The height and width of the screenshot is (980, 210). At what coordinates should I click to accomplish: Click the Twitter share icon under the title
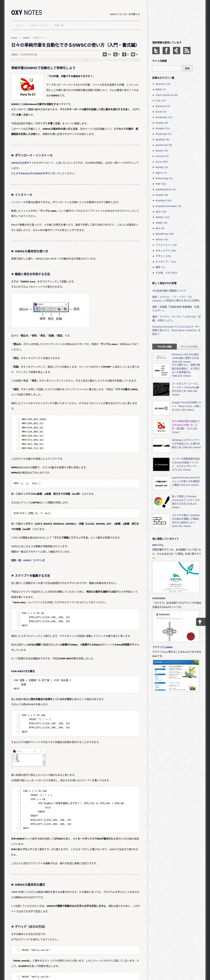click(115, 54)
